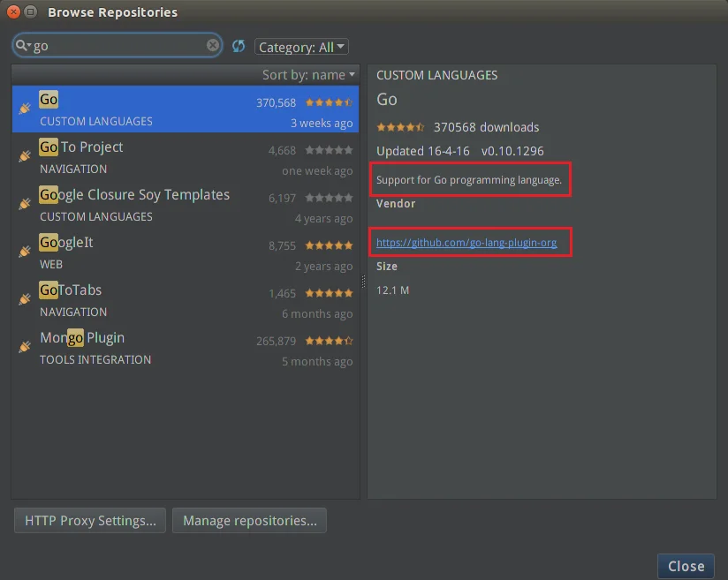This screenshot has width=728, height=580.
Task: Click the splitter handle between panels
Action: [x=363, y=281]
